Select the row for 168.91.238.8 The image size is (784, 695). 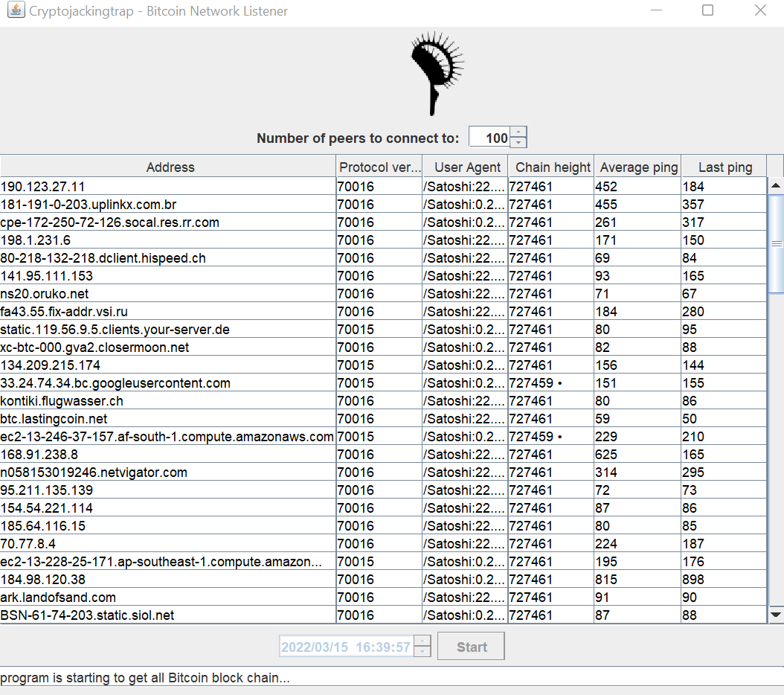[x=383, y=455]
